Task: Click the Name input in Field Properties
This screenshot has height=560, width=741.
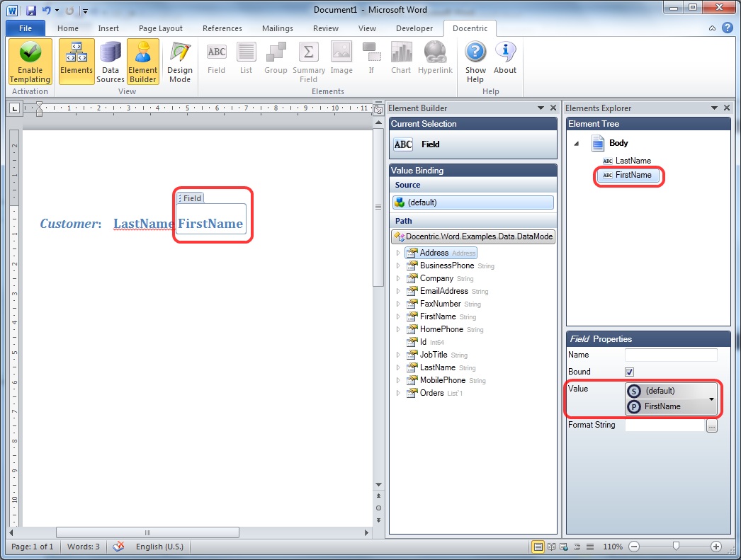Action: [671, 355]
